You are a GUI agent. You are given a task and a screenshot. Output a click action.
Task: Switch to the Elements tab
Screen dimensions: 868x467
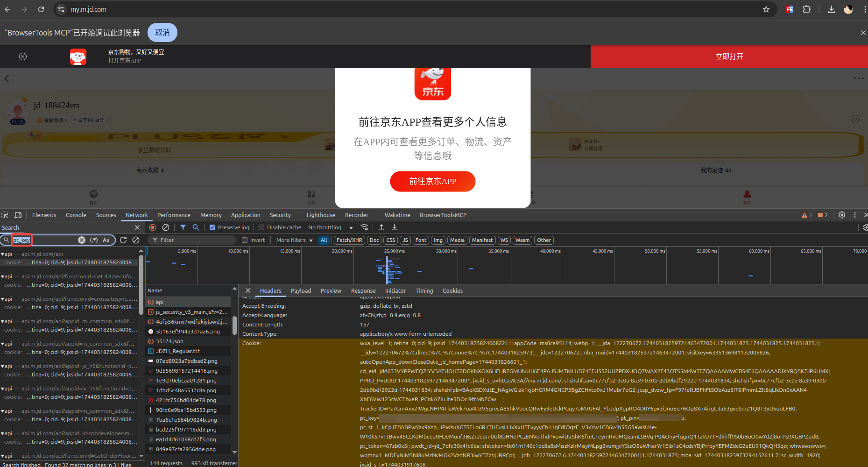44,215
